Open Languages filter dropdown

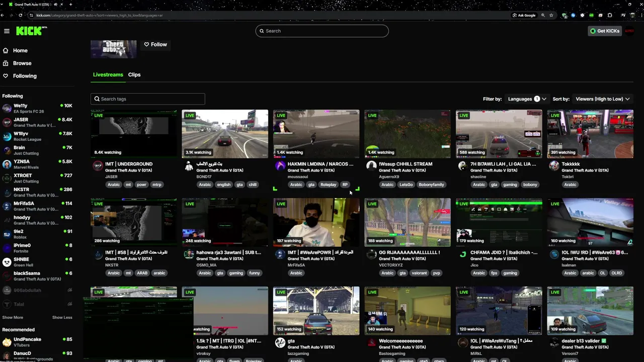[527, 99]
